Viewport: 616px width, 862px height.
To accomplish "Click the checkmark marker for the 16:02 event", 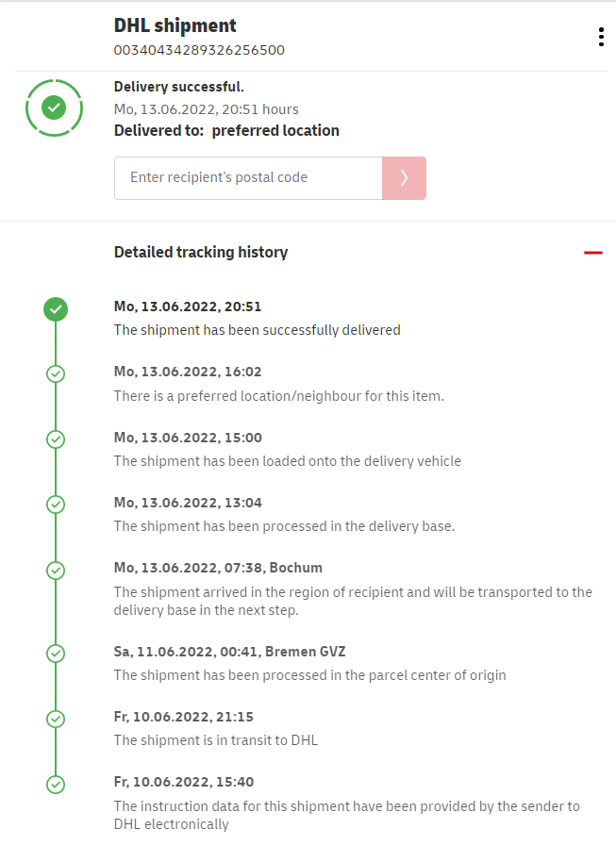I will [56, 374].
